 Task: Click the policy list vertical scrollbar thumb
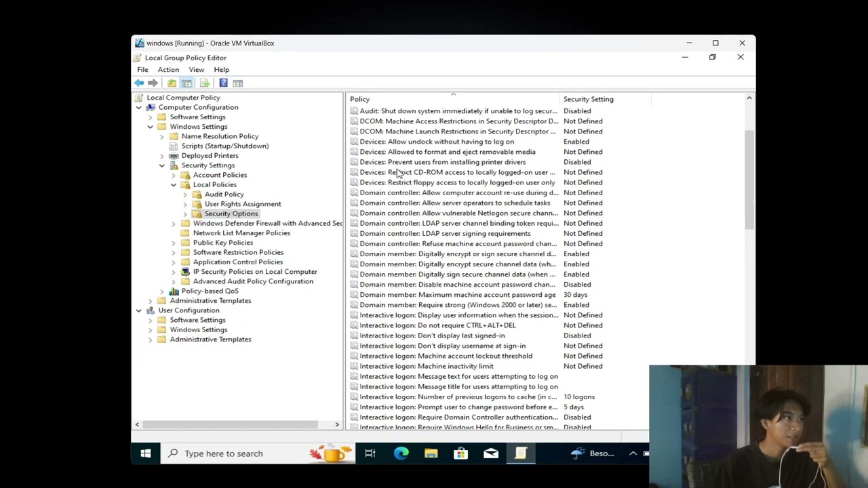pyautogui.click(x=749, y=180)
